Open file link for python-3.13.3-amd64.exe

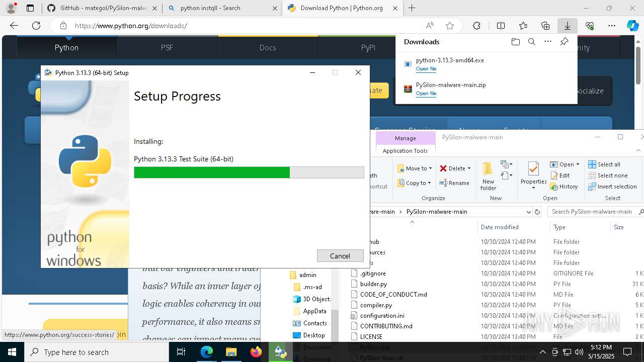(426, 69)
